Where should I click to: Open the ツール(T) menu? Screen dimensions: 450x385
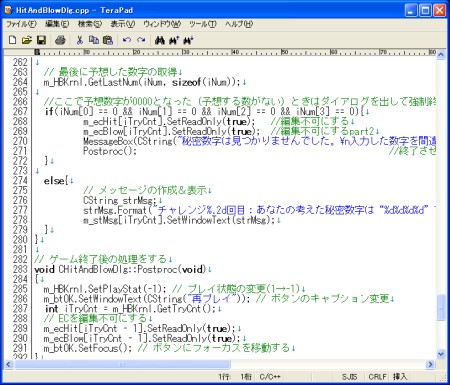click(203, 24)
